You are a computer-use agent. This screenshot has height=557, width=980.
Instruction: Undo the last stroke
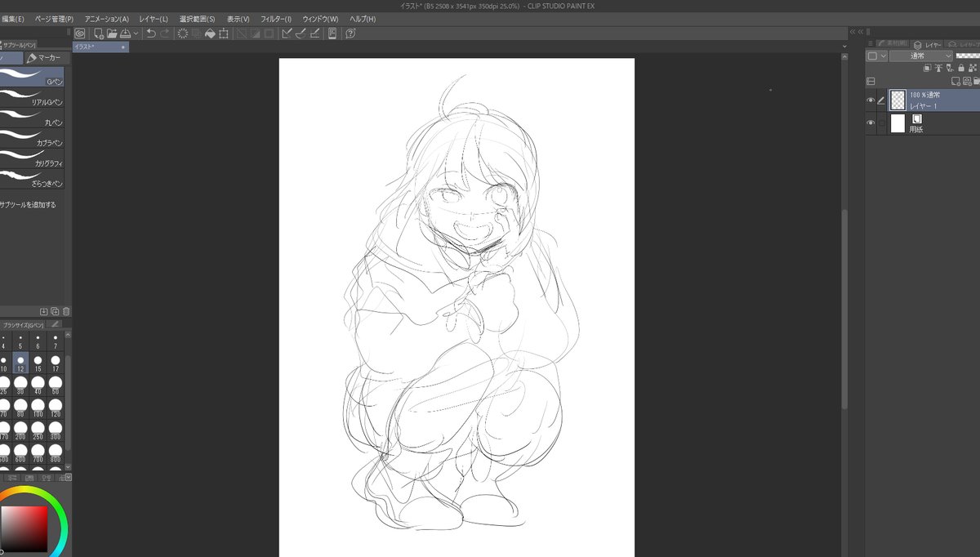click(151, 33)
